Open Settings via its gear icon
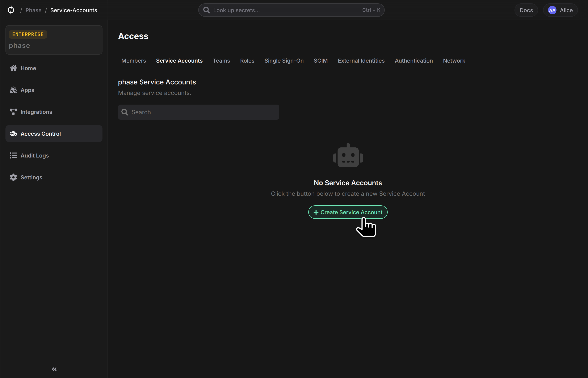The width and height of the screenshot is (588, 378). pos(13,177)
